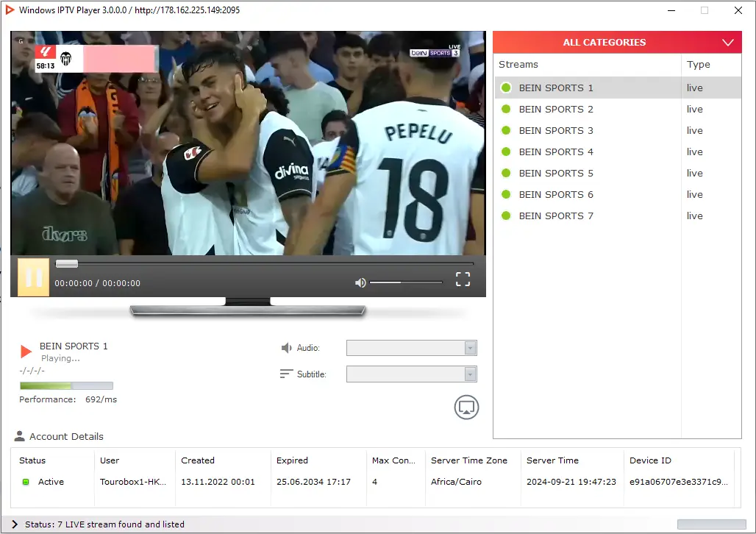Click the Account Details person icon

pyautogui.click(x=19, y=436)
